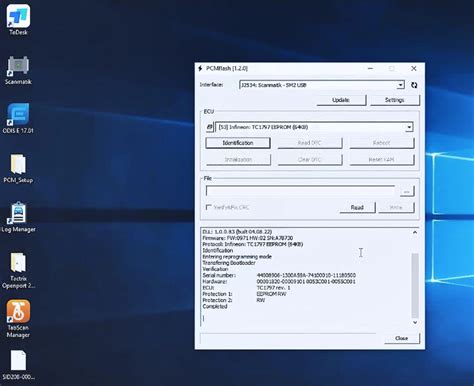Click the ECU search icon button
The width and height of the screenshot is (474, 386).
pyautogui.click(x=209, y=127)
